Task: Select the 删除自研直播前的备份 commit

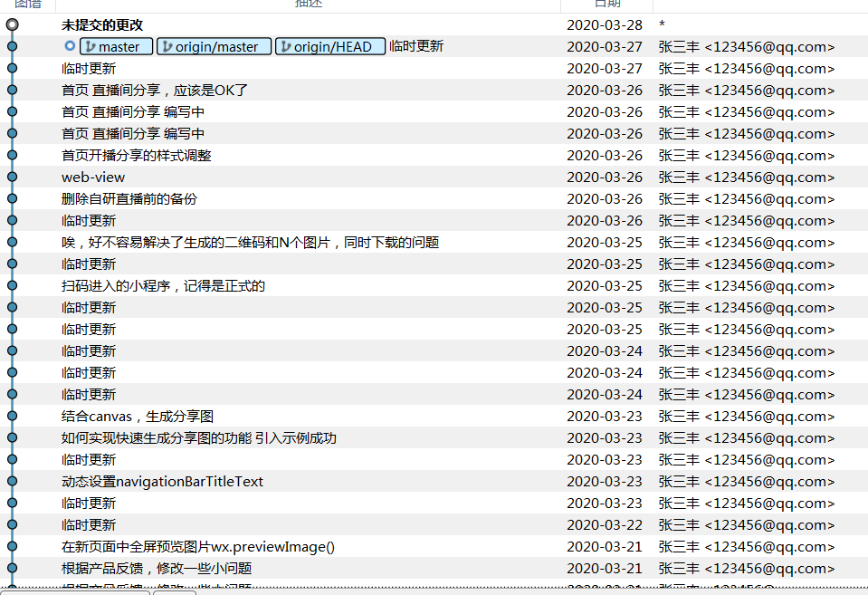Action: coord(129,199)
